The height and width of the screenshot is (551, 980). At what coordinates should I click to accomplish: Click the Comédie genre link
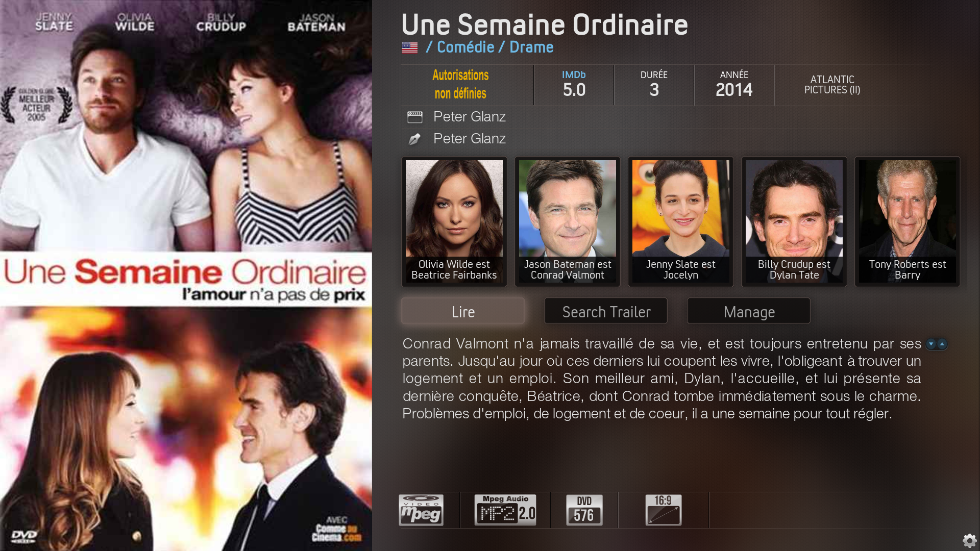coord(465,47)
